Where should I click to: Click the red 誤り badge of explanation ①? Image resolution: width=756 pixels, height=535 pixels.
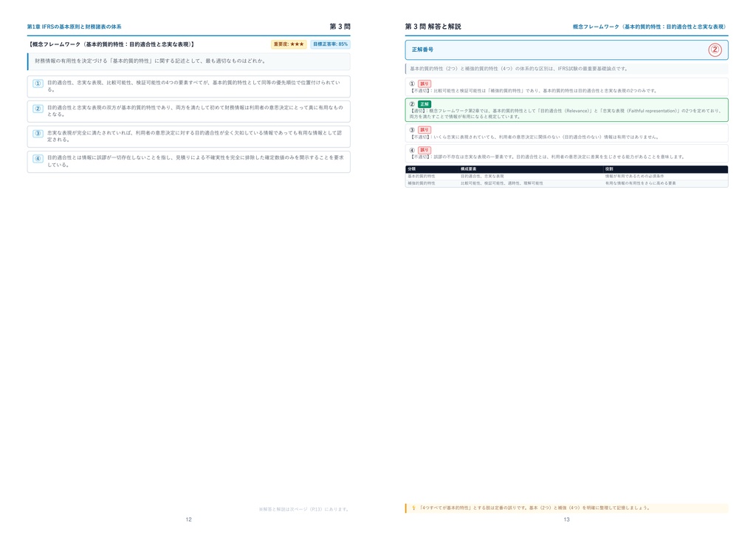tap(425, 84)
